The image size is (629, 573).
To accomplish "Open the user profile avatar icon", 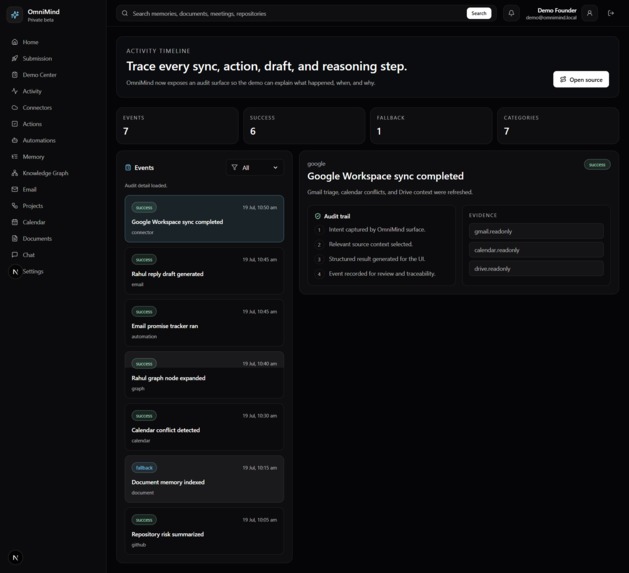I will click(x=589, y=13).
